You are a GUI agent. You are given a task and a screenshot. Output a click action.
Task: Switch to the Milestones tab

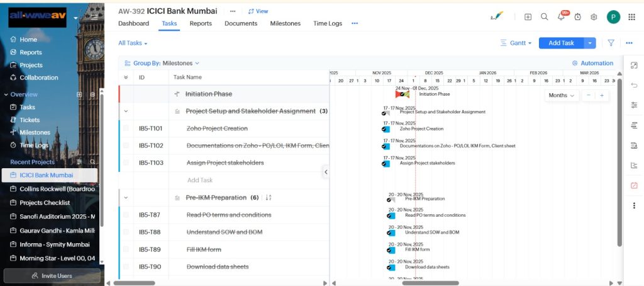point(285,23)
